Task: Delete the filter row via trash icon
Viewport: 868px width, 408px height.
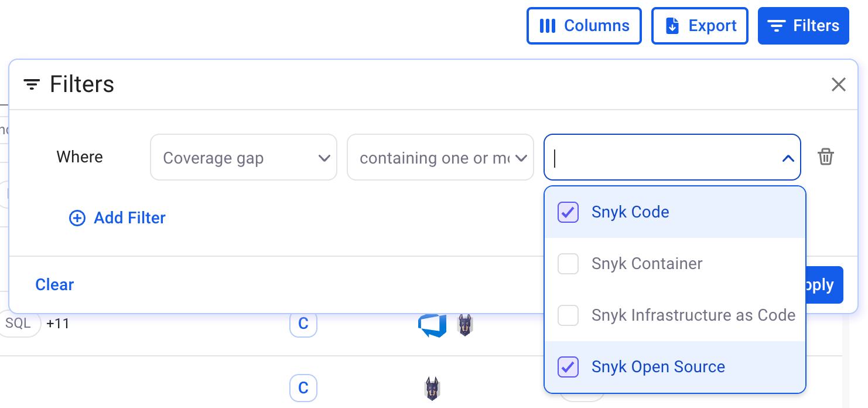Action: click(x=826, y=157)
